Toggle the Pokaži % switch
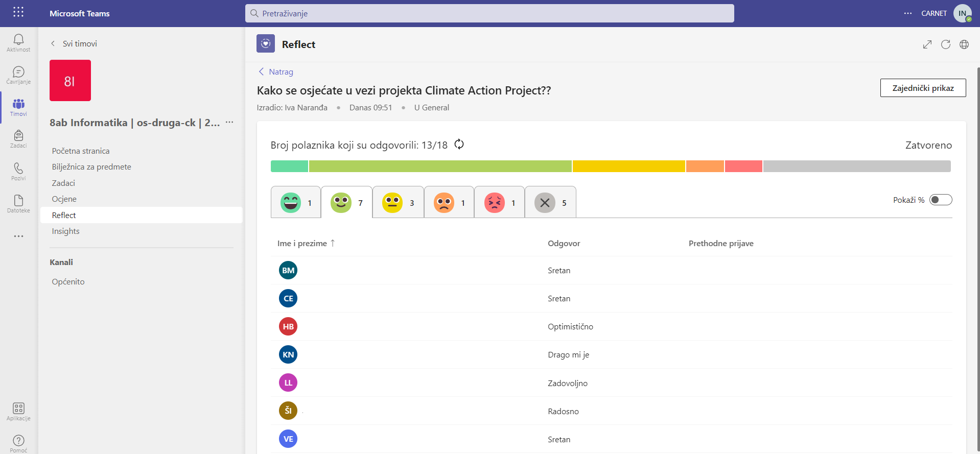 (x=941, y=200)
